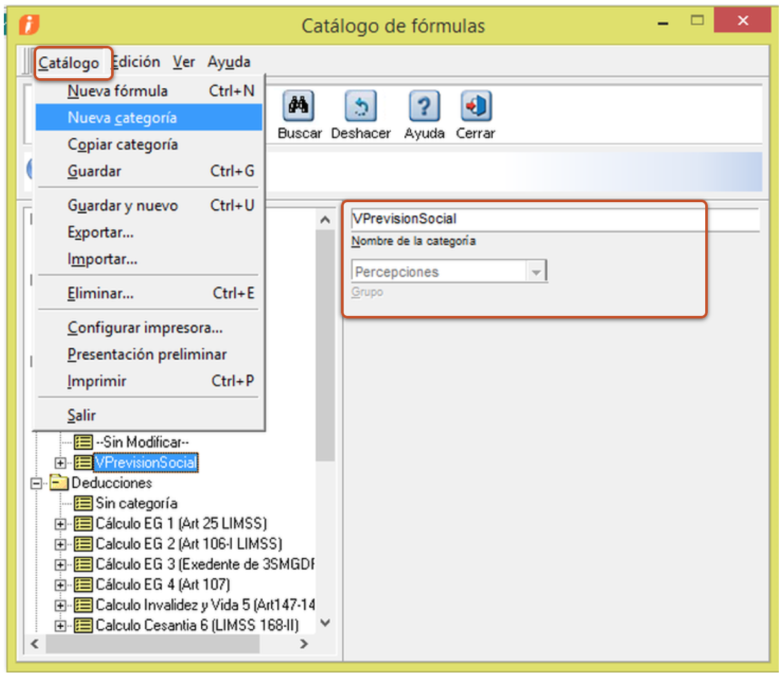The image size is (784, 677).
Task: Open the Grupo Percepciones dropdown
Action: [x=536, y=272]
